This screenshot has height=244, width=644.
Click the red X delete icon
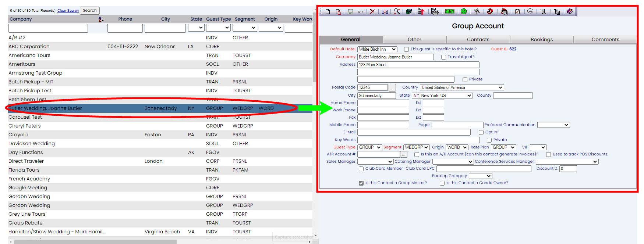click(372, 12)
